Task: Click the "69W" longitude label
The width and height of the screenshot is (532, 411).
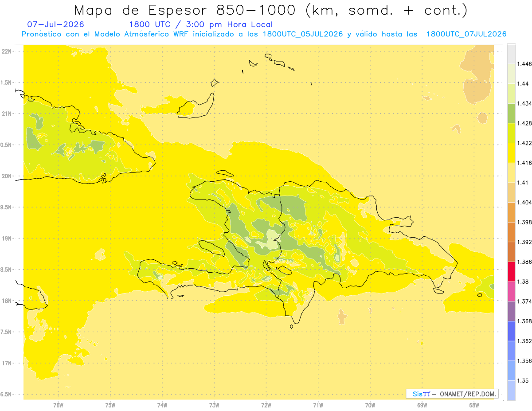Action: (x=422, y=405)
